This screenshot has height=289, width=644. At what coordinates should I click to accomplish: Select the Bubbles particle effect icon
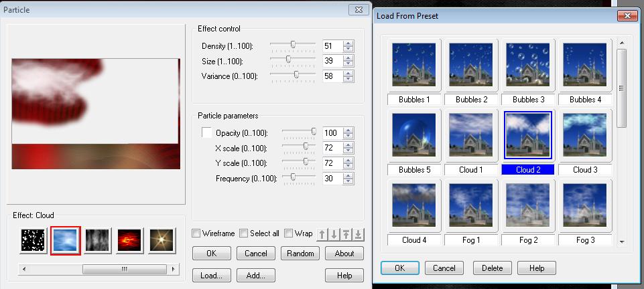pyautogui.click(x=33, y=241)
